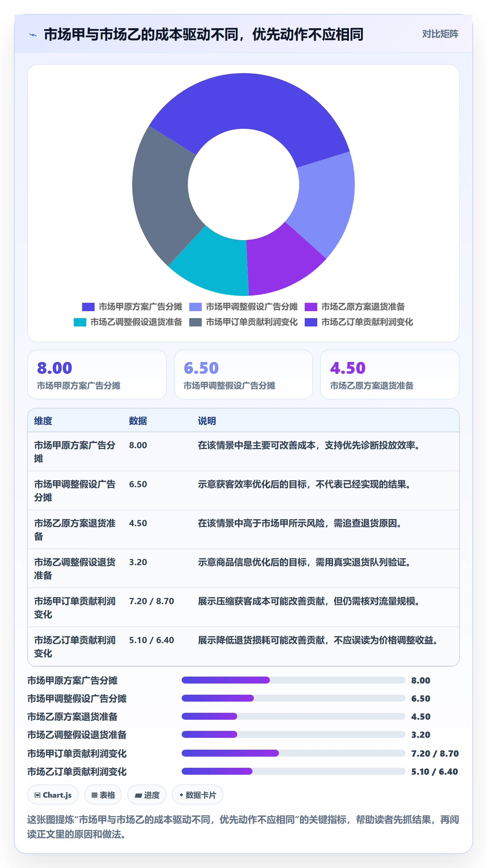This screenshot has height=868, width=487.
Task: Click progress bar for 市场甲调整假设广告分摊
Action: coord(294,698)
